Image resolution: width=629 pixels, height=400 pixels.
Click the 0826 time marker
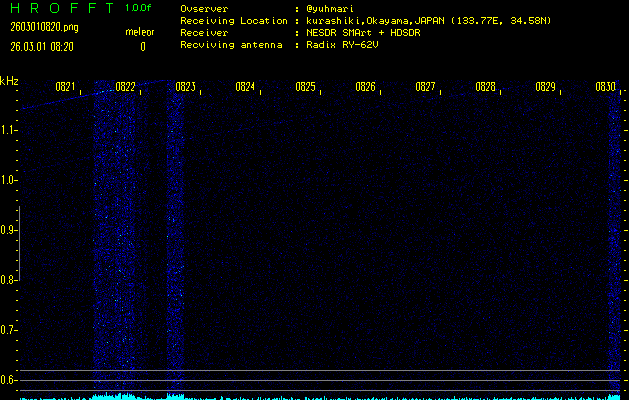pos(365,87)
